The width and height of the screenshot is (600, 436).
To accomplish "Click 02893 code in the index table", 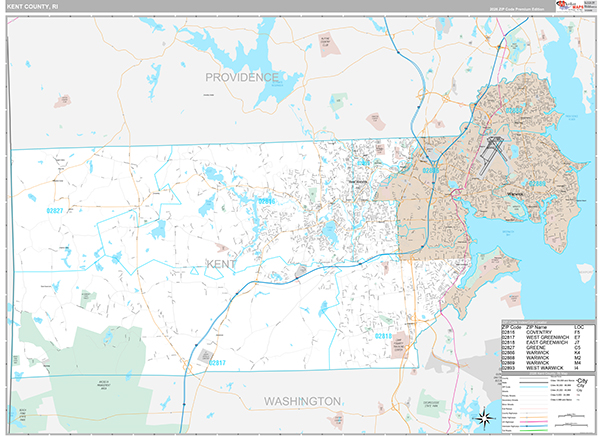I will pyautogui.click(x=508, y=368).
